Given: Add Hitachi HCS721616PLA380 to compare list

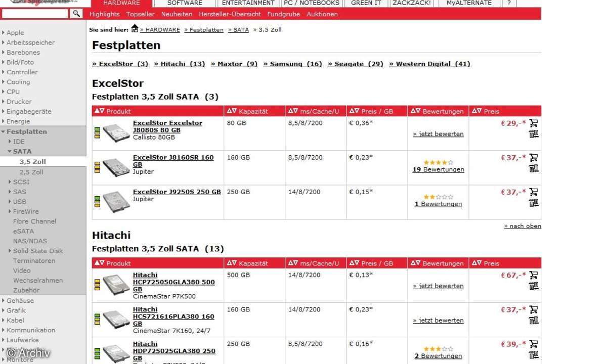Looking at the screenshot, I should click(534, 321).
